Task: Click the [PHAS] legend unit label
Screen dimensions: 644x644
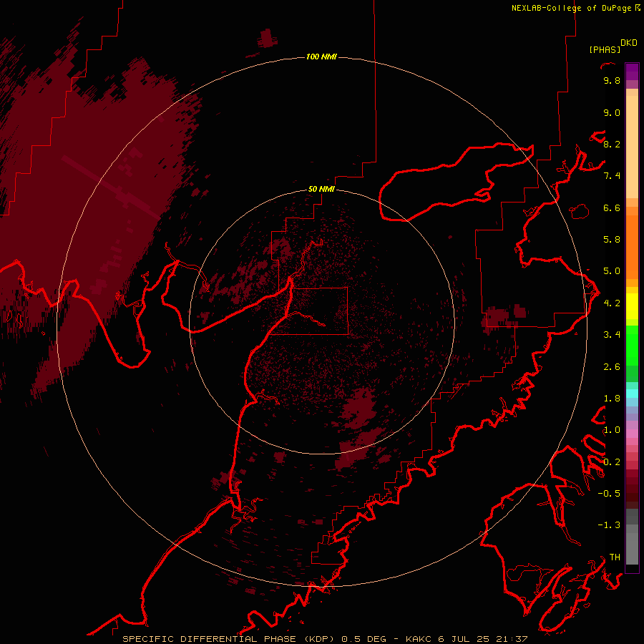Action: click(x=605, y=50)
